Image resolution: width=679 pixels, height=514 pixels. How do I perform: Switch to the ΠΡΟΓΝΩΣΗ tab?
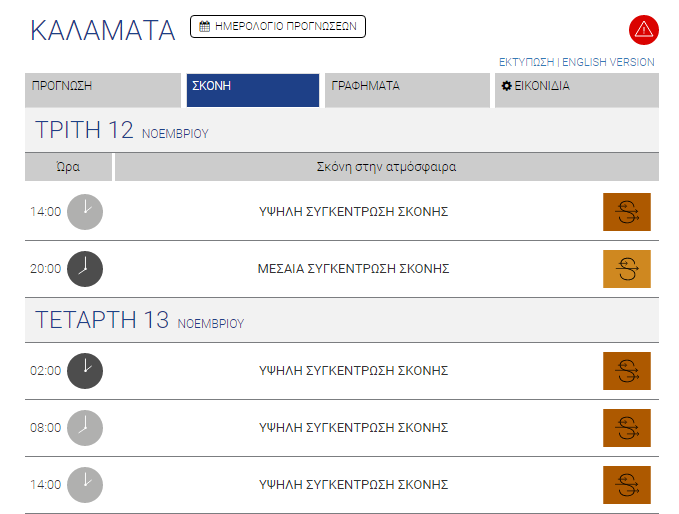click(x=103, y=90)
